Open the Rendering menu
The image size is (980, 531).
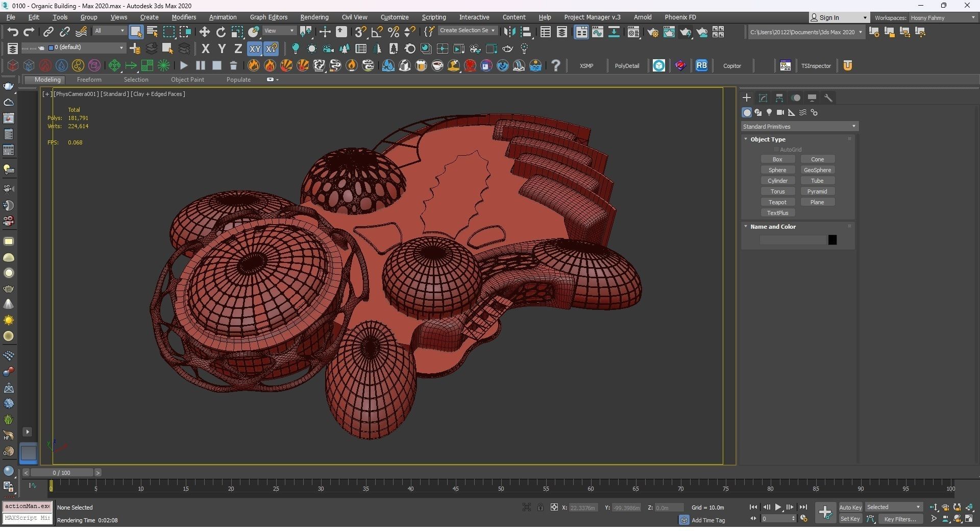coord(314,17)
